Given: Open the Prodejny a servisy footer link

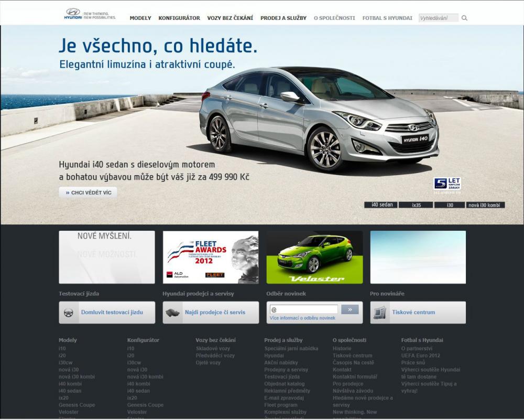Looking at the screenshot, I should [286, 370].
